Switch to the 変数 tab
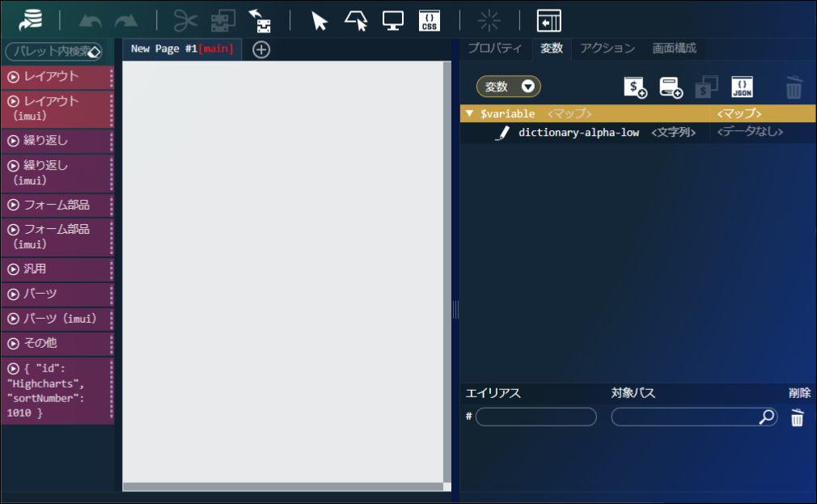 point(551,49)
